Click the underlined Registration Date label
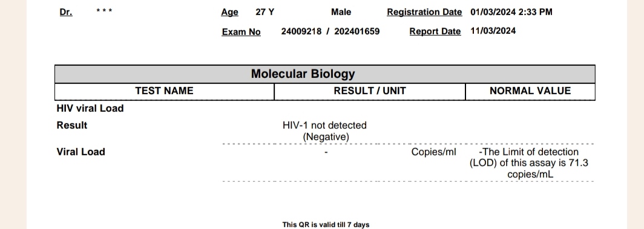Image resolution: width=644 pixels, height=229 pixels. [424, 12]
